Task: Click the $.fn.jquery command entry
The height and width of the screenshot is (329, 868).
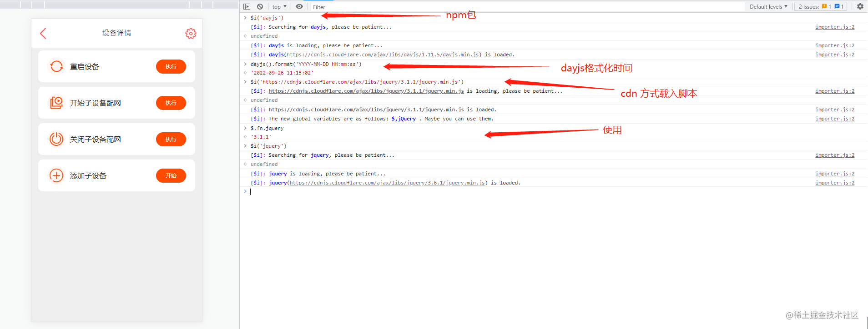Action: [267, 128]
